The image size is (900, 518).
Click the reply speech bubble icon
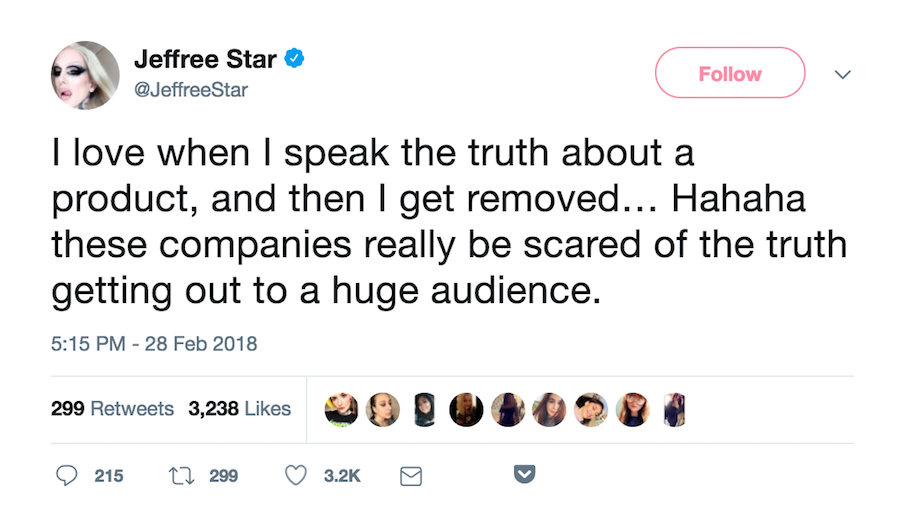tap(66, 476)
